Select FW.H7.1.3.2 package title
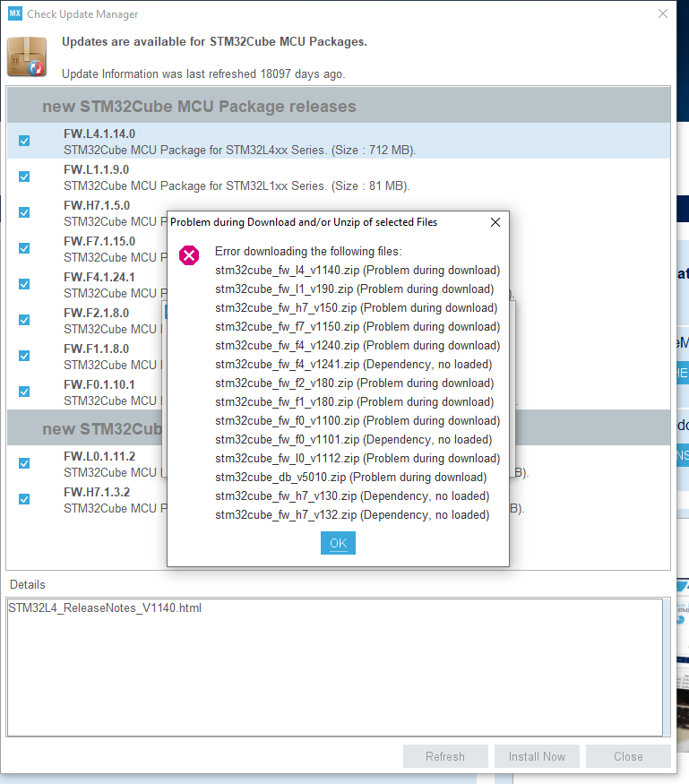Image resolution: width=689 pixels, height=784 pixels. click(x=97, y=492)
